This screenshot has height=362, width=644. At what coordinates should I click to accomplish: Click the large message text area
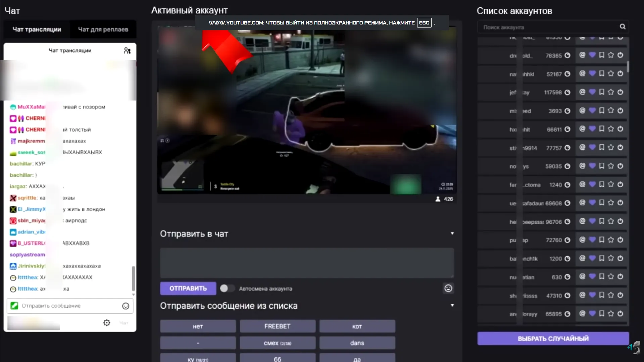307,263
